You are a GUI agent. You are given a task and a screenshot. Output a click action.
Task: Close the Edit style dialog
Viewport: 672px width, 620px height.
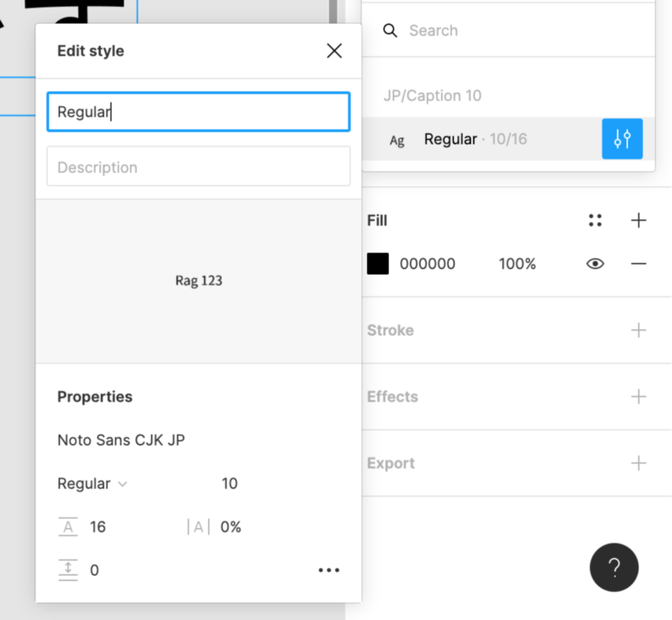[334, 51]
